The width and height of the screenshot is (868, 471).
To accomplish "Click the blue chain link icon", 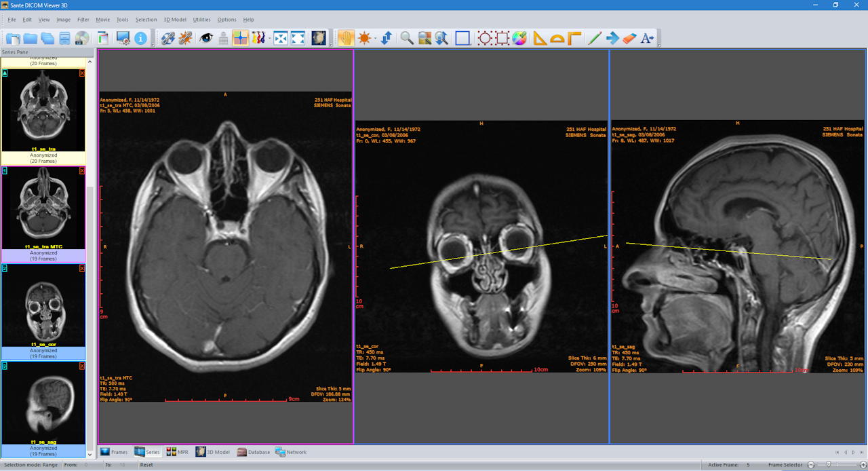I will click(x=167, y=39).
